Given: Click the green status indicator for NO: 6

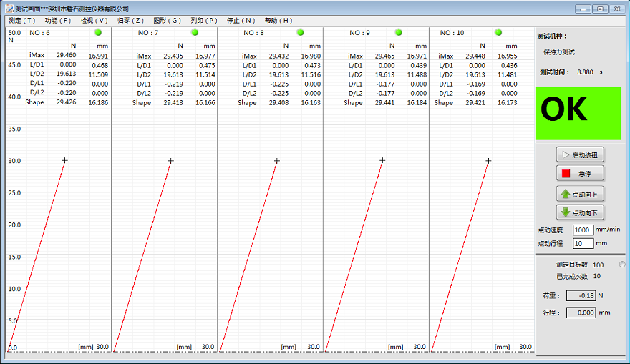Looking at the screenshot, I should pyautogui.click(x=98, y=33).
